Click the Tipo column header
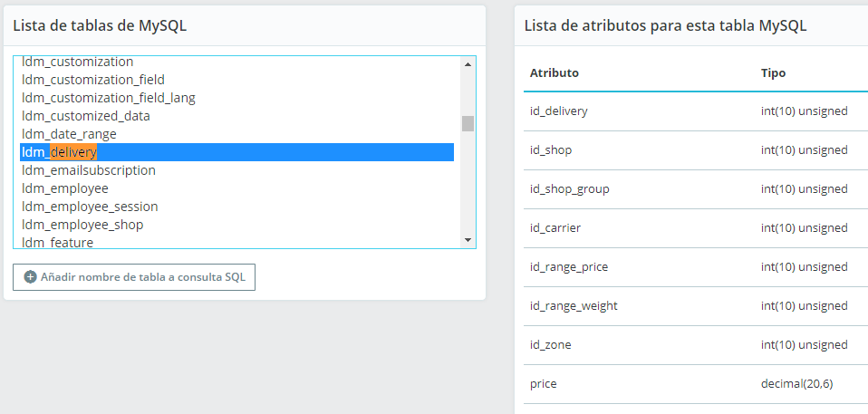 click(773, 72)
